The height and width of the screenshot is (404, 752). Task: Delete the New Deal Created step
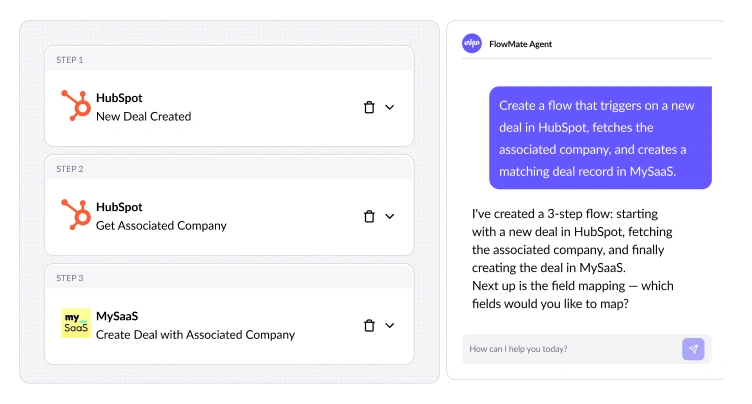369,107
